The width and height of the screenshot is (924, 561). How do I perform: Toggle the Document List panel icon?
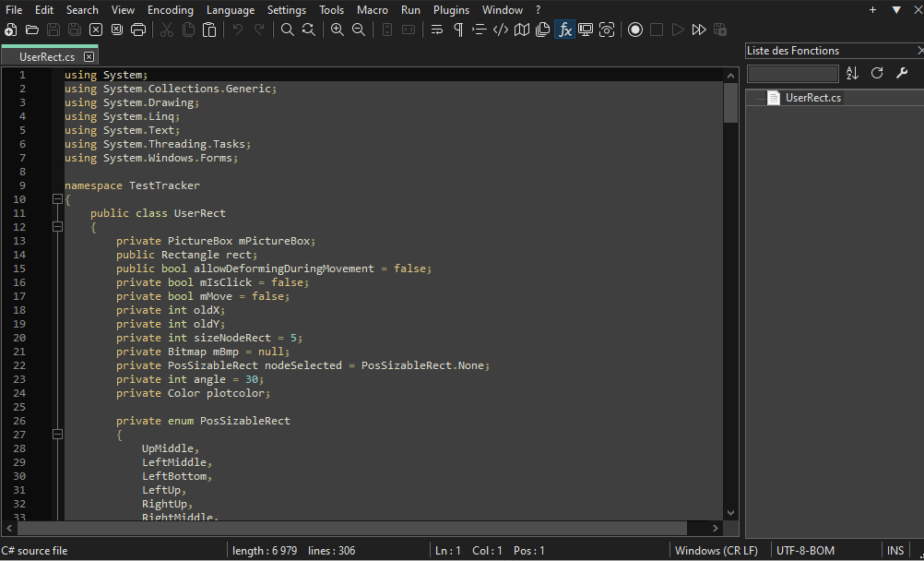pyautogui.click(x=543, y=30)
